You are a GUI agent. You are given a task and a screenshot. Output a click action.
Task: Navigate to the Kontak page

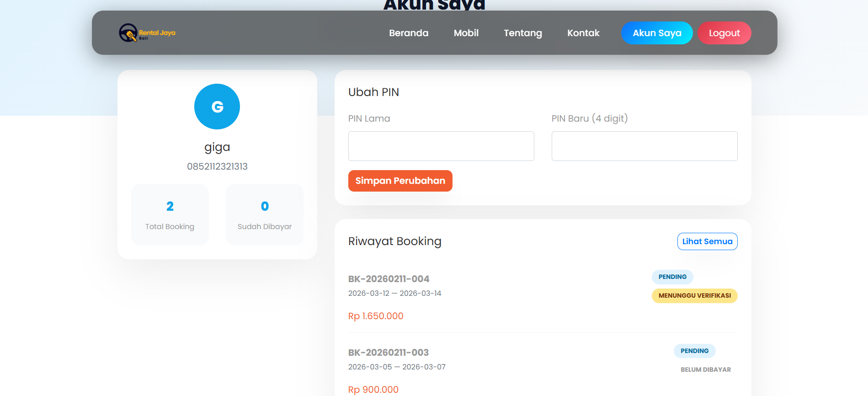(x=583, y=33)
